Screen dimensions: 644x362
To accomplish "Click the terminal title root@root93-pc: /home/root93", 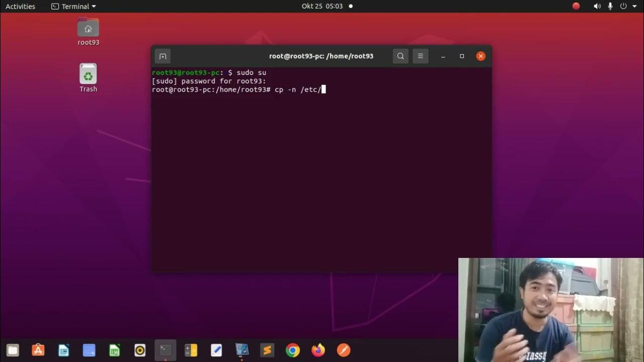I will coord(321,56).
